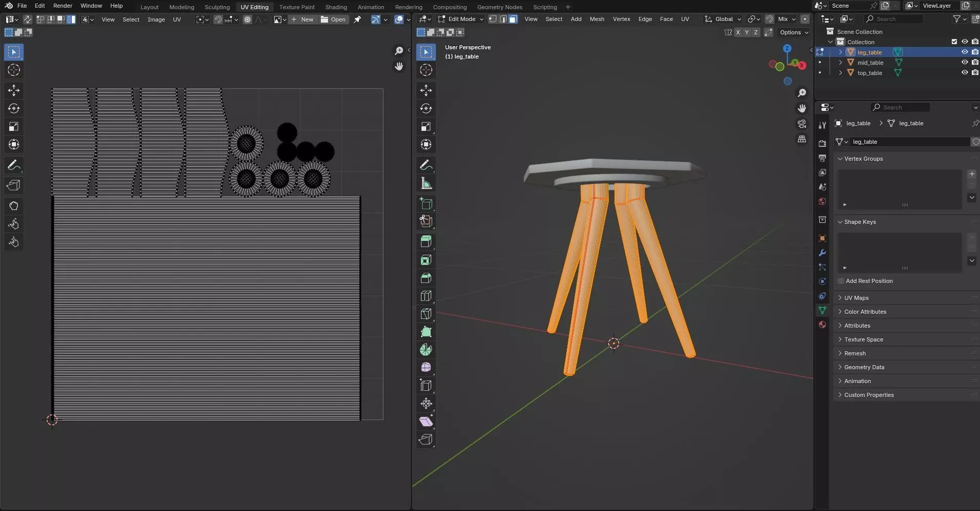Image resolution: width=980 pixels, height=511 pixels.
Task: Select the Shear tool
Action: click(426, 421)
